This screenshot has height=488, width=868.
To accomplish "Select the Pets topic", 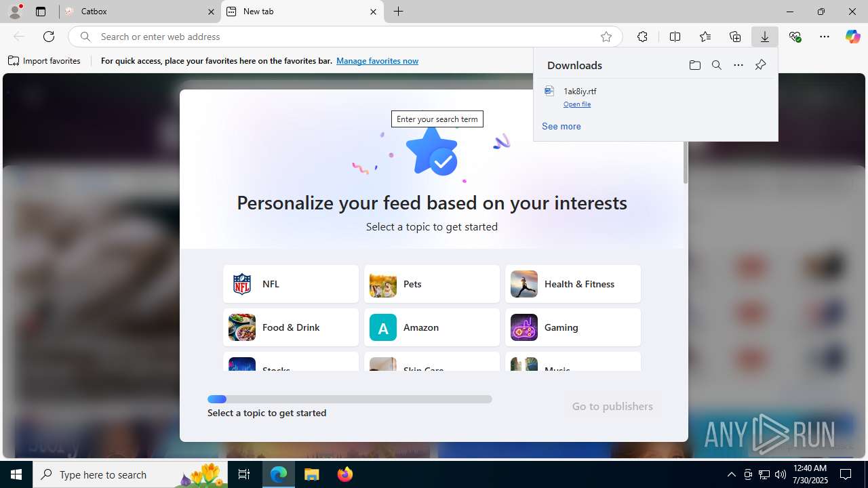I will pyautogui.click(x=432, y=284).
